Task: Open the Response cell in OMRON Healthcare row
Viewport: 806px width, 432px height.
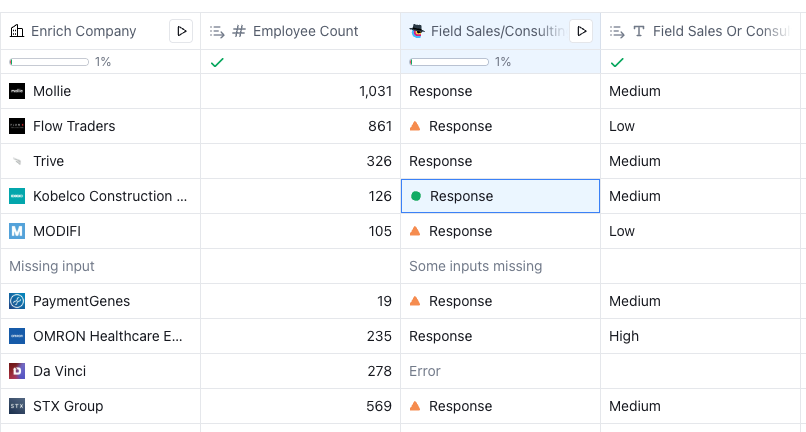Action: click(500, 336)
